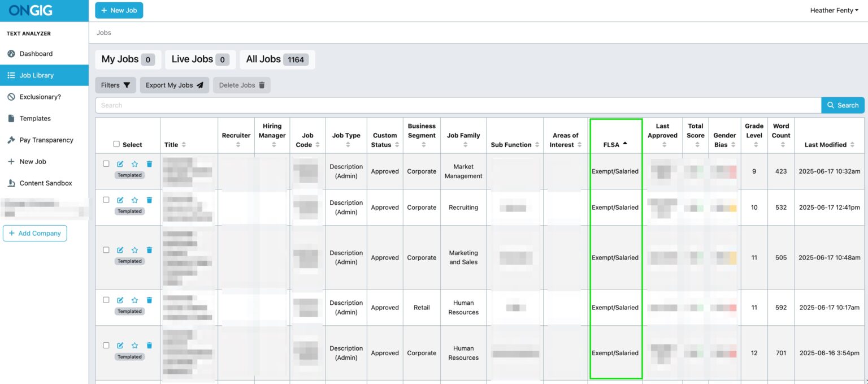This screenshot has height=384, width=868.
Task: Create a job with the New Job button
Action: point(119,10)
